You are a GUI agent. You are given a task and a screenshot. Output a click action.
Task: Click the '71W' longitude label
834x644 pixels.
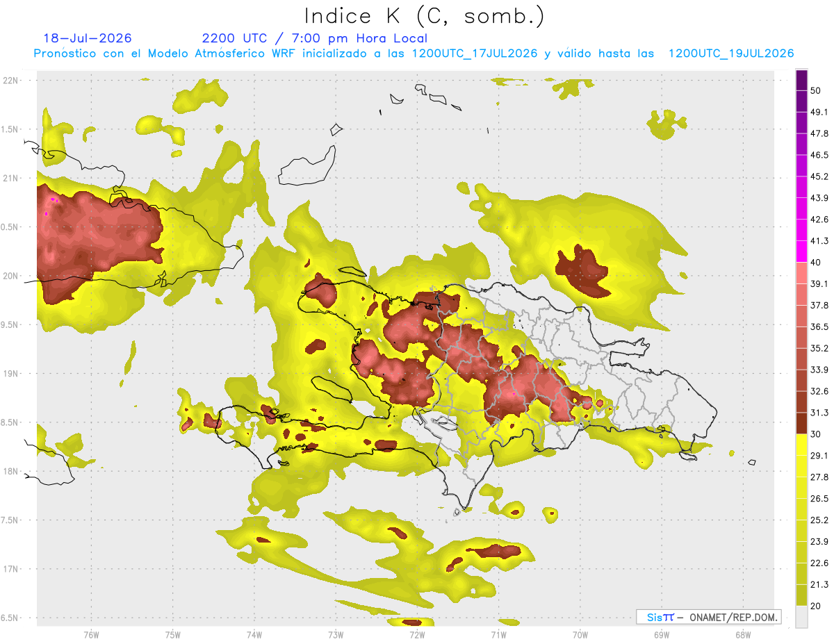498,634
